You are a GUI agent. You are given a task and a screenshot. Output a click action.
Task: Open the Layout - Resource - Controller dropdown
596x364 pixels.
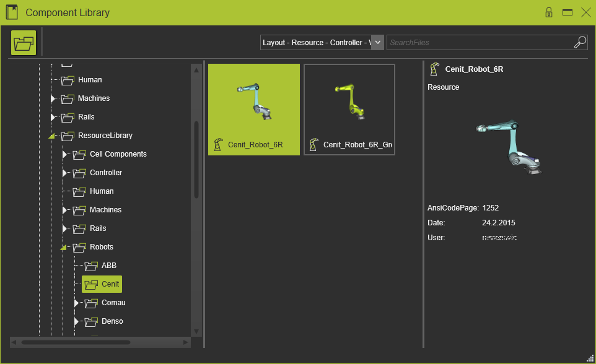point(377,42)
